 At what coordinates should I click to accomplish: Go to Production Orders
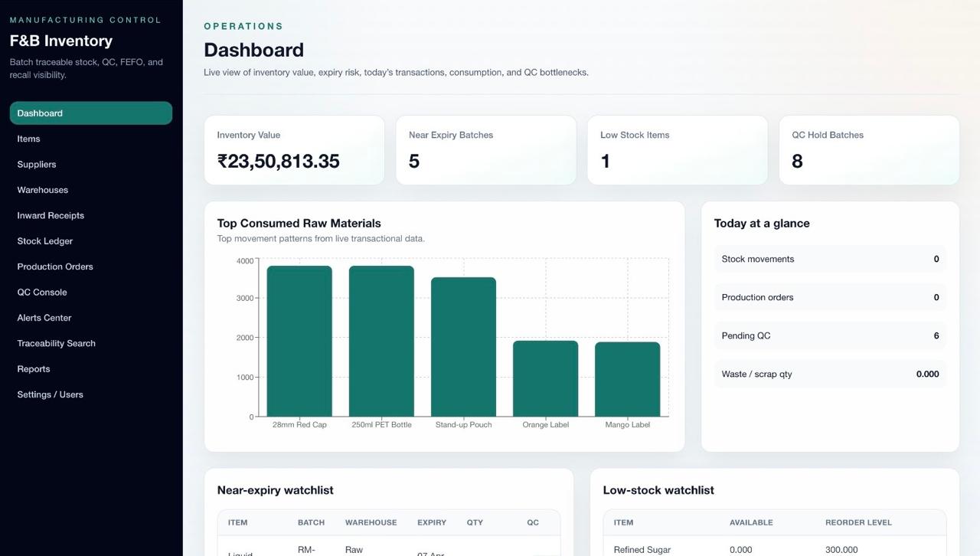[x=54, y=267]
